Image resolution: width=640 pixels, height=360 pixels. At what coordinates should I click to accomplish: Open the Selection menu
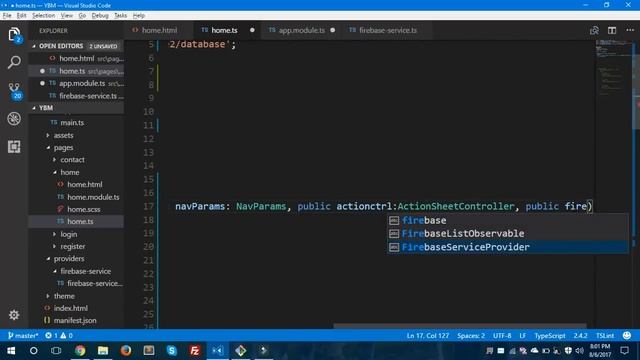tap(43, 16)
